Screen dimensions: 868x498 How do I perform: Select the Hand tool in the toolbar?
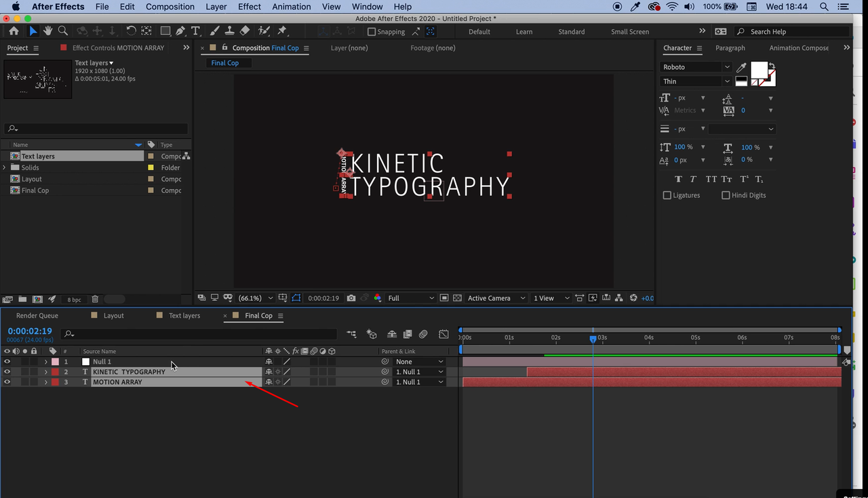[x=47, y=31]
